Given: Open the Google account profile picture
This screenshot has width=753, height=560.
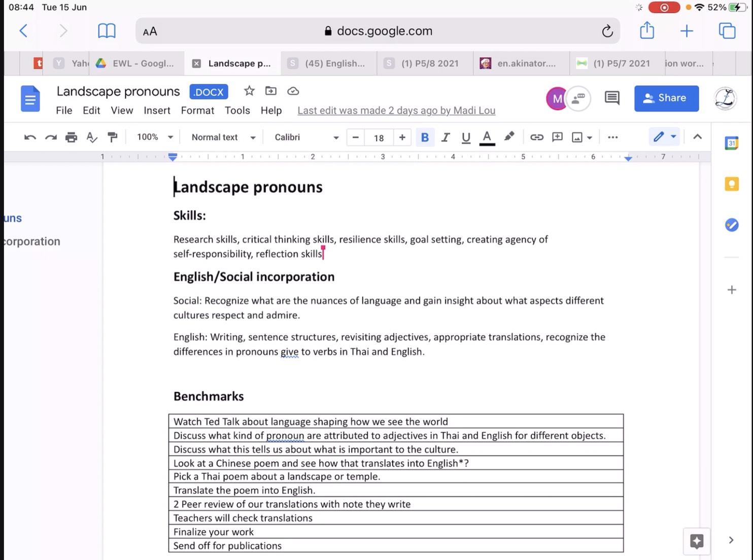Looking at the screenshot, I should 725,98.
